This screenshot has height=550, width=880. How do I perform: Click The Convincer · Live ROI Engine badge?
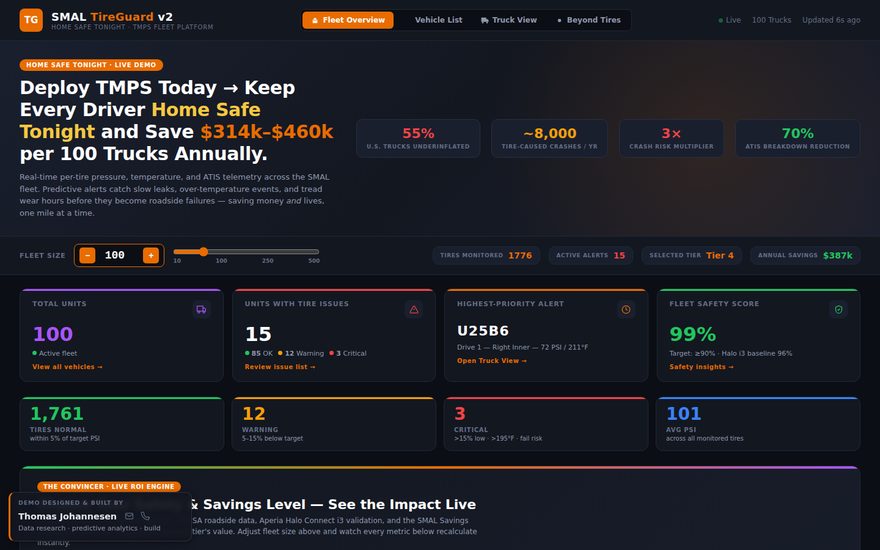pyautogui.click(x=109, y=487)
